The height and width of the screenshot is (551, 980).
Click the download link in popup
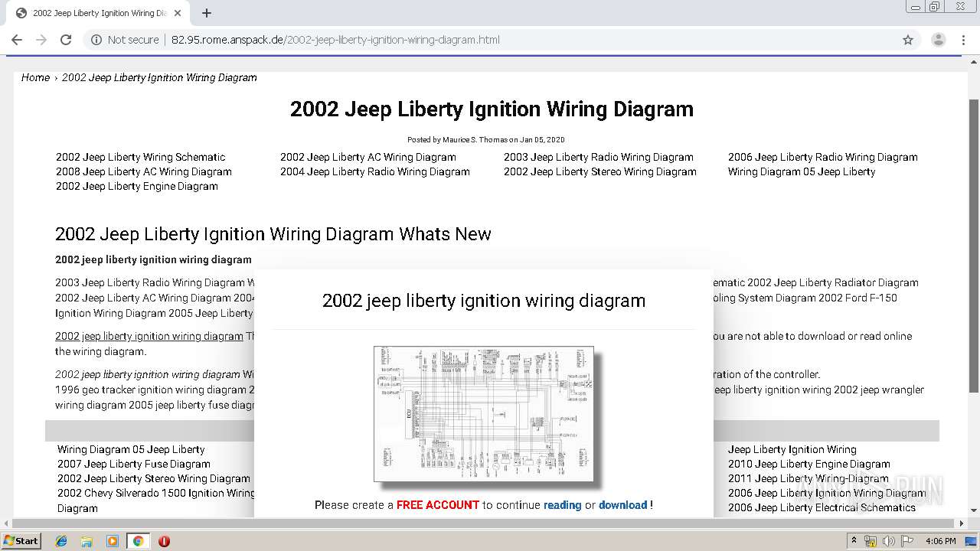pos(623,505)
